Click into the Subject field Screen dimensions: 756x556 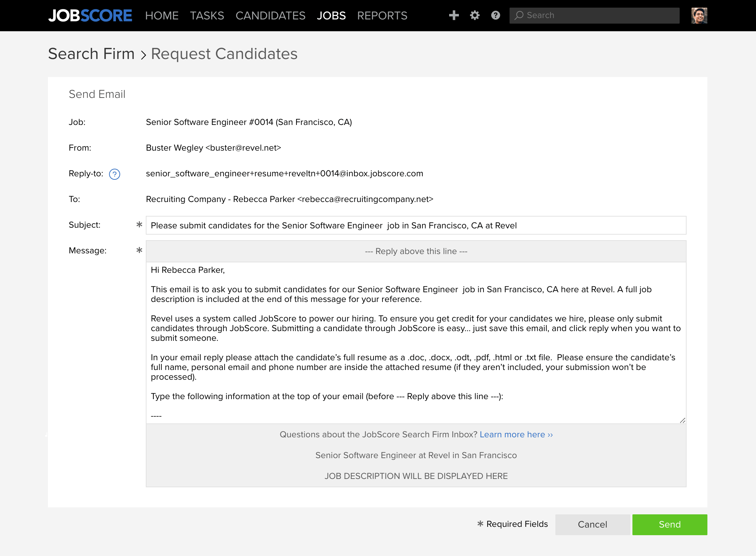[x=416, y=225]
